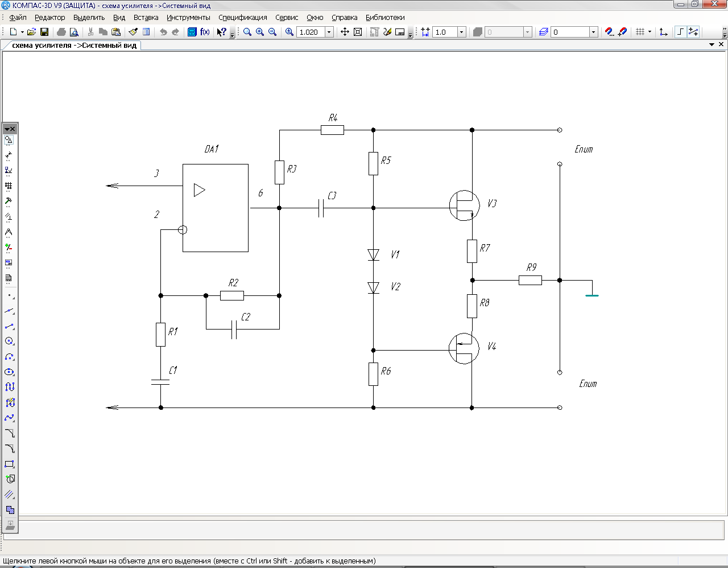Switch to схема усилителя document tab

click(x=74, y=46)
